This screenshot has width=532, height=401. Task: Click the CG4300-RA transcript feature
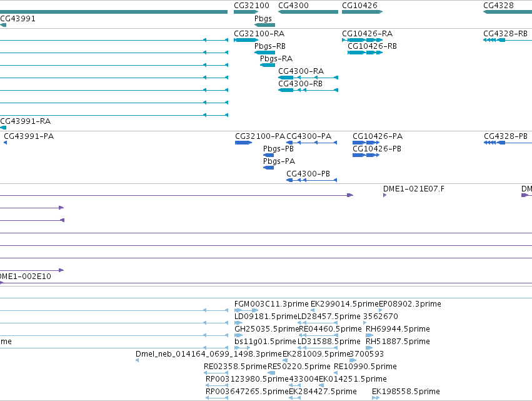tap(308, 78)
